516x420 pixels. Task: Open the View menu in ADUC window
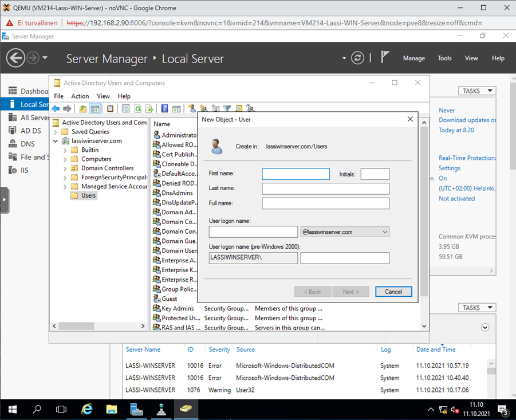coord(103,96)
